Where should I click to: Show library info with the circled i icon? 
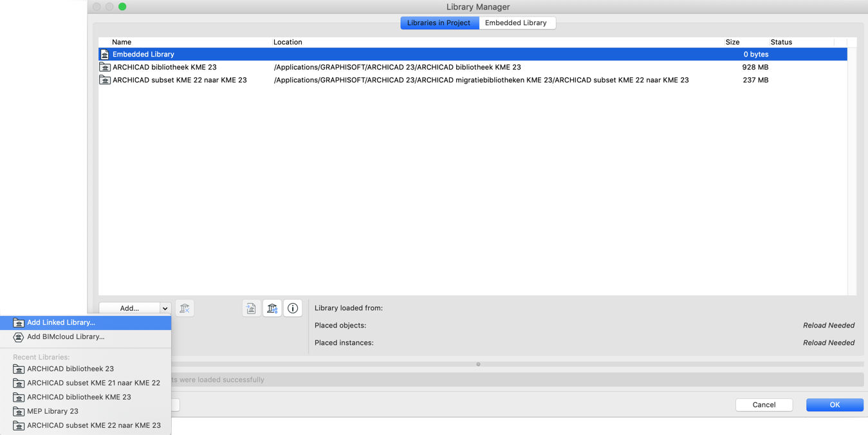[x=293, y=308]
